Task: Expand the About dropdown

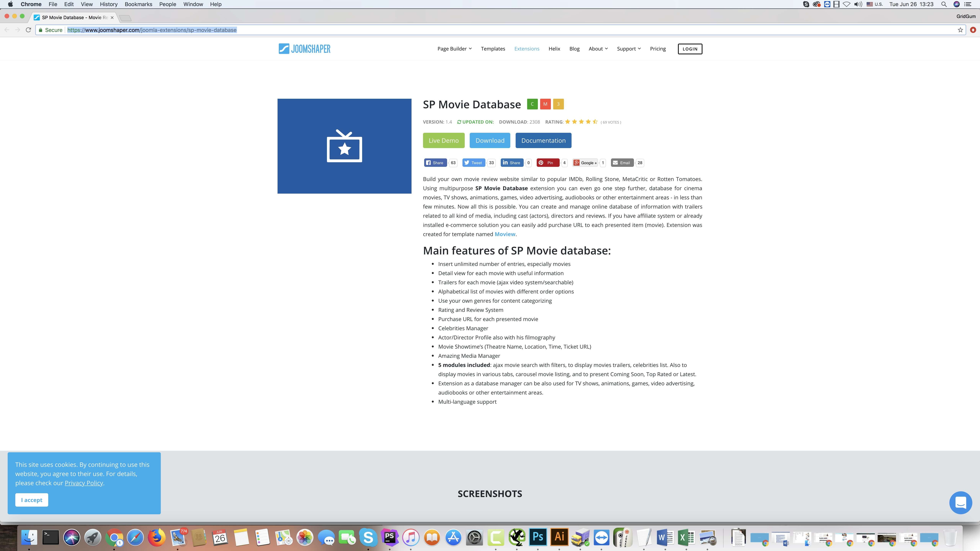Action: pyautogui.click(x=598, y=49)
